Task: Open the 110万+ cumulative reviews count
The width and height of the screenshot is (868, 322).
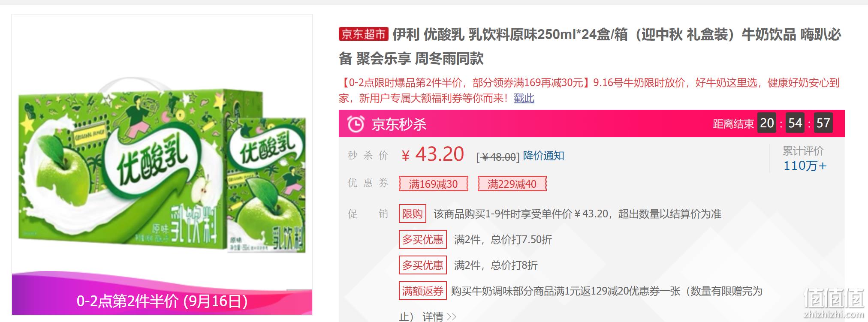Action: [x=805, y=166]
